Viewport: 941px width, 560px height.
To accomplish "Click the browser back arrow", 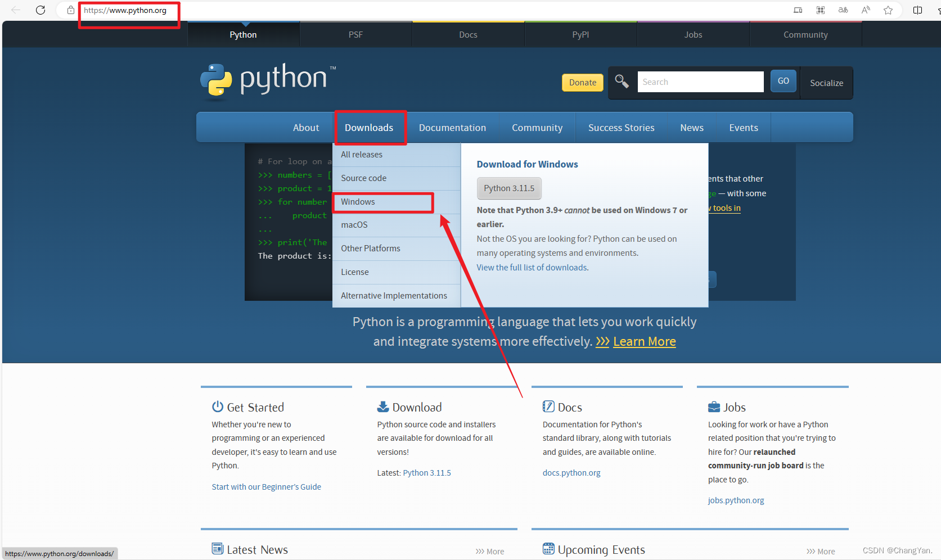I will click(16, 10).
